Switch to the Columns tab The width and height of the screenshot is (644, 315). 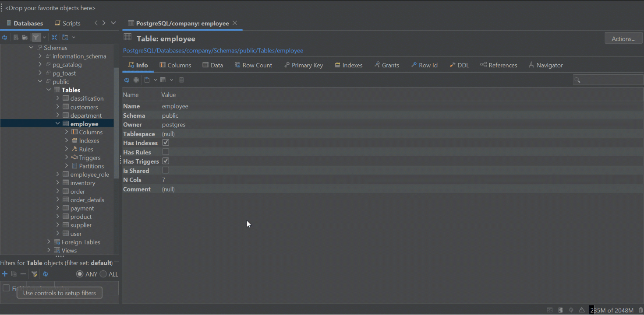[x=175, y=65]
